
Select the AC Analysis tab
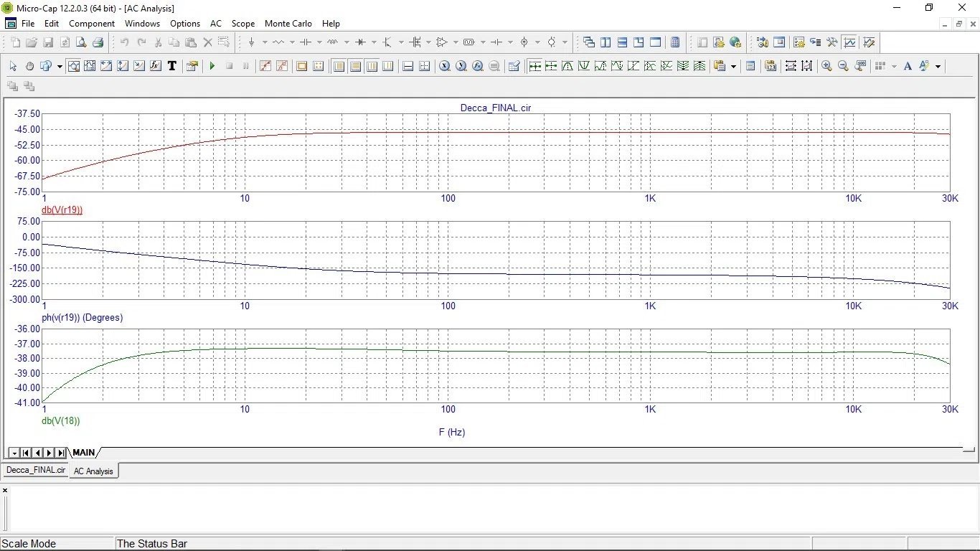93,471
